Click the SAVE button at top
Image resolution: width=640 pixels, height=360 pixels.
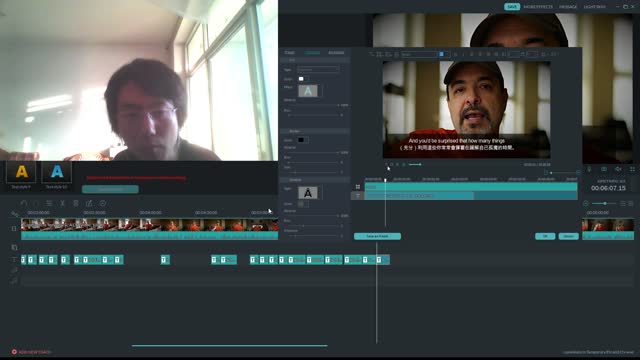point(512,7)
